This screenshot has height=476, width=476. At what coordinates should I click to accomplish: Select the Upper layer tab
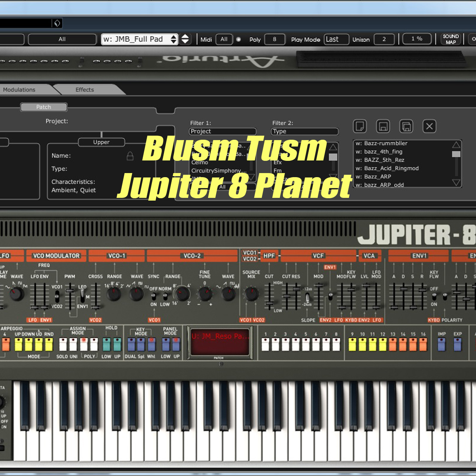(x=101, y=142)
